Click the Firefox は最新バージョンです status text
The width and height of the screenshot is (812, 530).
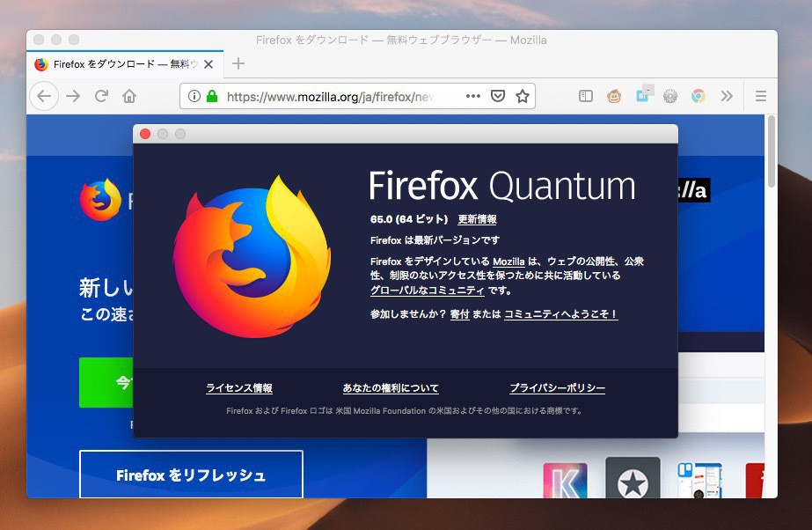pyautogui.click(x=435, y=240)
